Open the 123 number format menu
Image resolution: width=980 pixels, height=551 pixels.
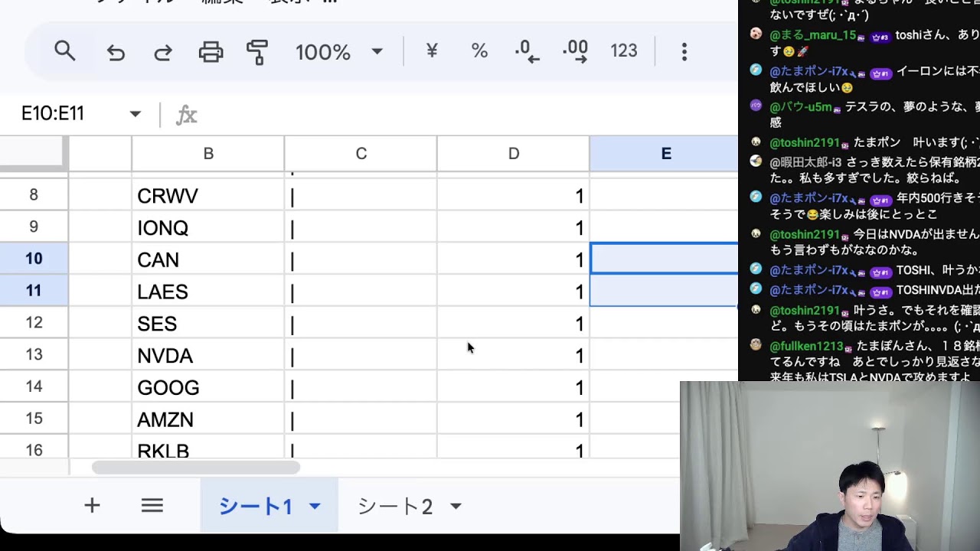pos(623,51)
